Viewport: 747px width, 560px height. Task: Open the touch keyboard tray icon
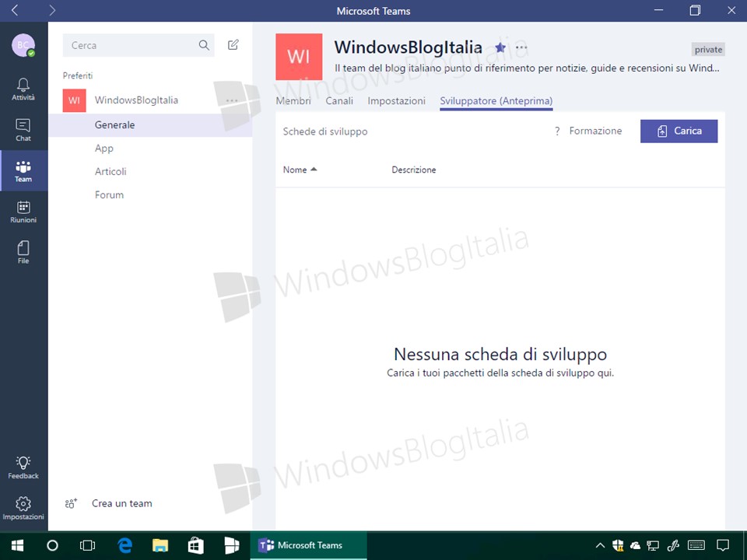point(696,545)
